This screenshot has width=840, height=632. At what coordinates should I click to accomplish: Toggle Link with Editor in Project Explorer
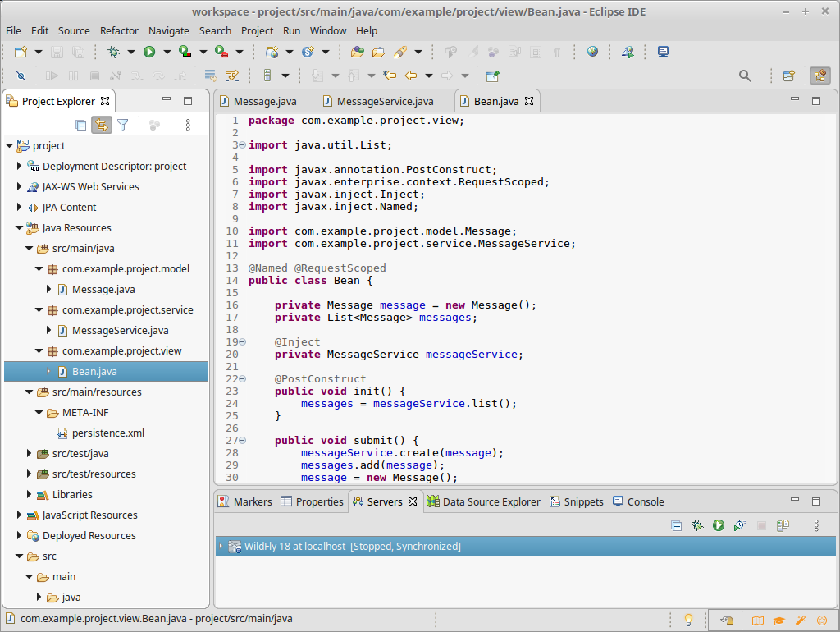pyautogui.click(x=102, y=125)
